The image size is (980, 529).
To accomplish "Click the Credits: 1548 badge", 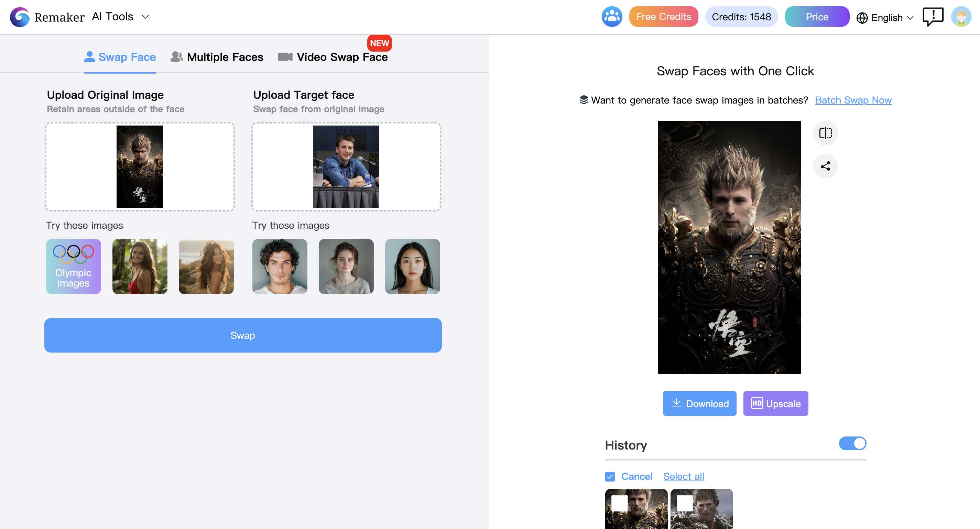I will click(741, 17).
